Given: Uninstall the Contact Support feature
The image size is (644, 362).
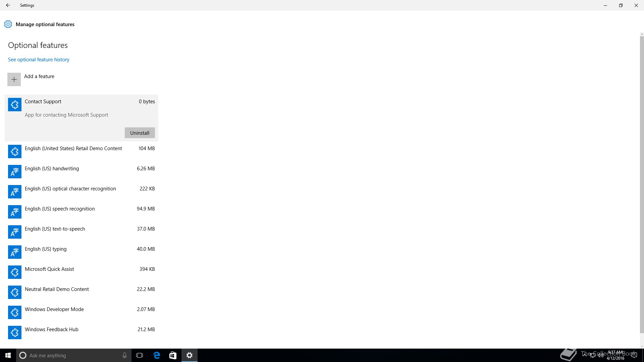Looking at the screenshot, I should (140, 133).
